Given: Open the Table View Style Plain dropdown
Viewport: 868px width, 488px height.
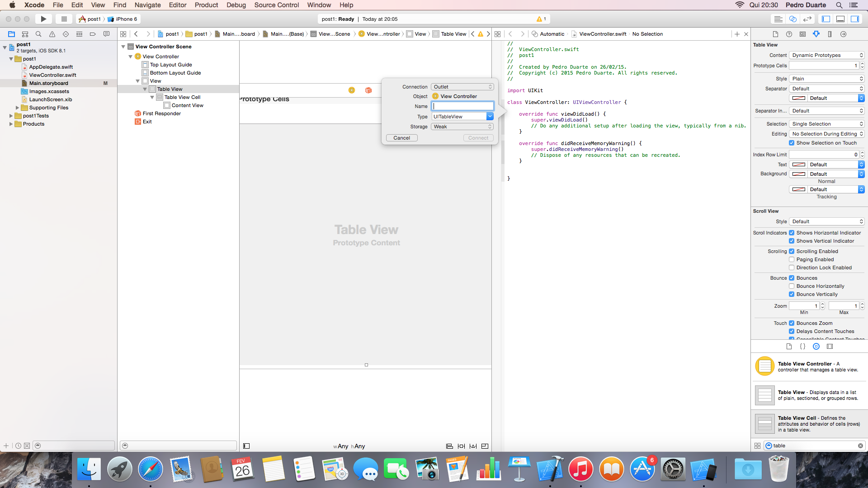Looking at the screenshot, I should coord(827,79).
